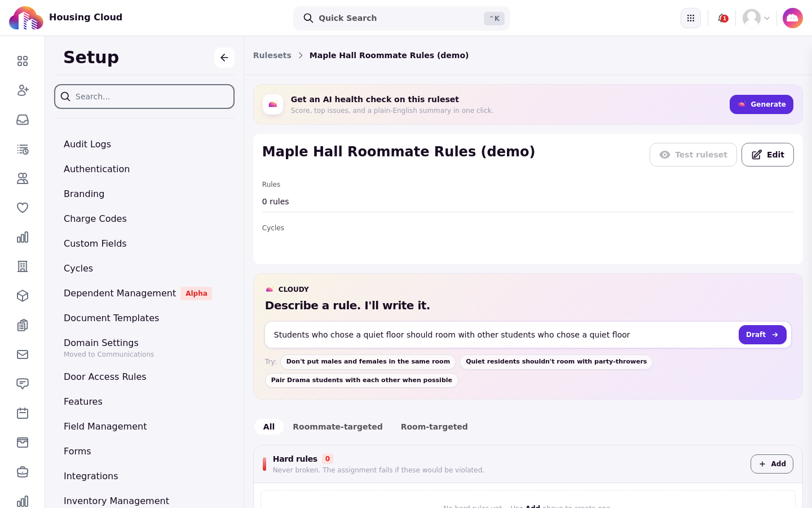Screen dimensions: 812x508
Task: View notifications bell with red badge
Action: pyautogui.click(x=722, y=18)
